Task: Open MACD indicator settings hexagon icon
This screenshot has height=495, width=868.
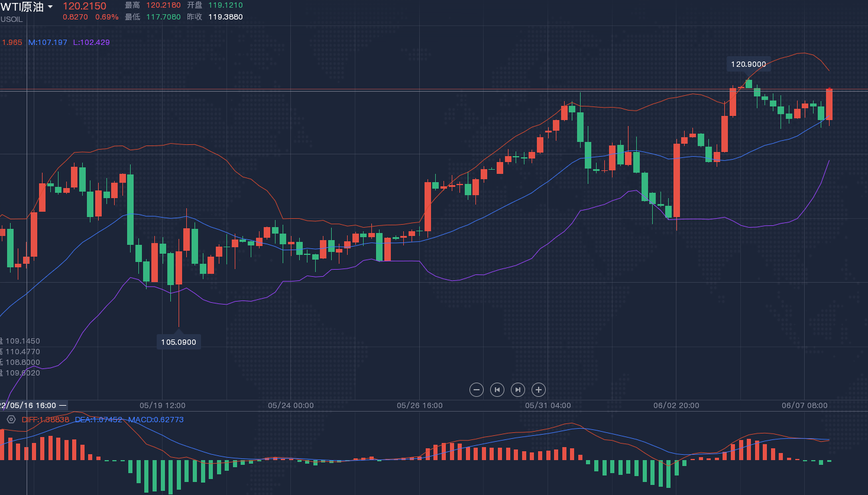Action: 11,419
